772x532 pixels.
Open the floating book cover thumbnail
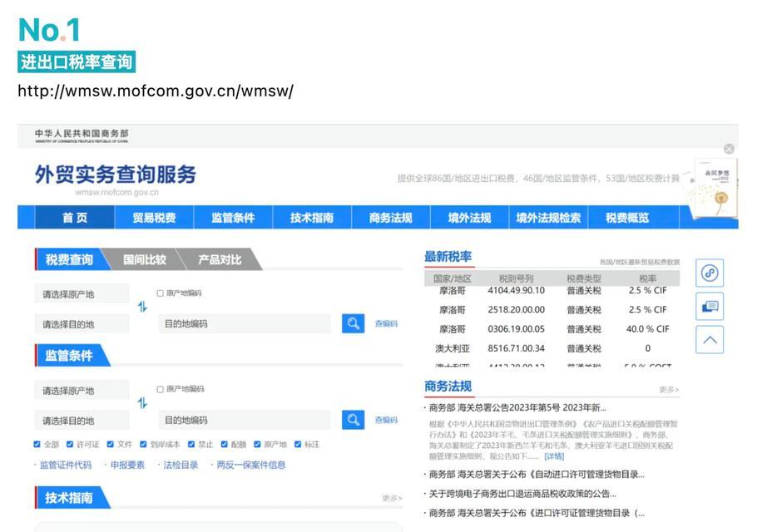click(x=715, y=188)
